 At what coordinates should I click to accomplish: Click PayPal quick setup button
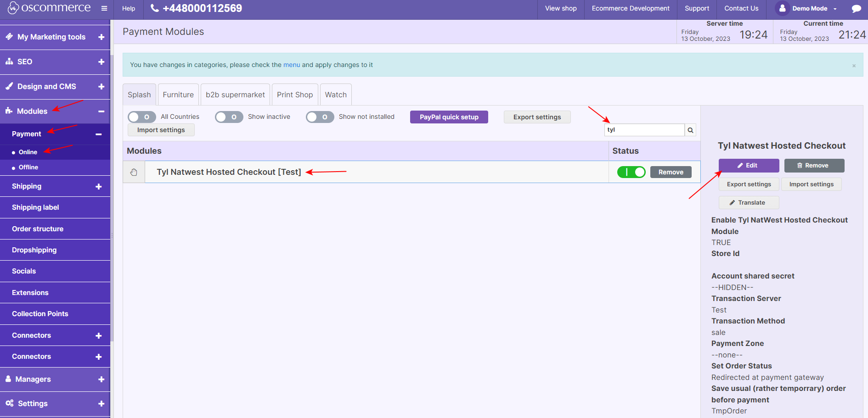(449, 117)
